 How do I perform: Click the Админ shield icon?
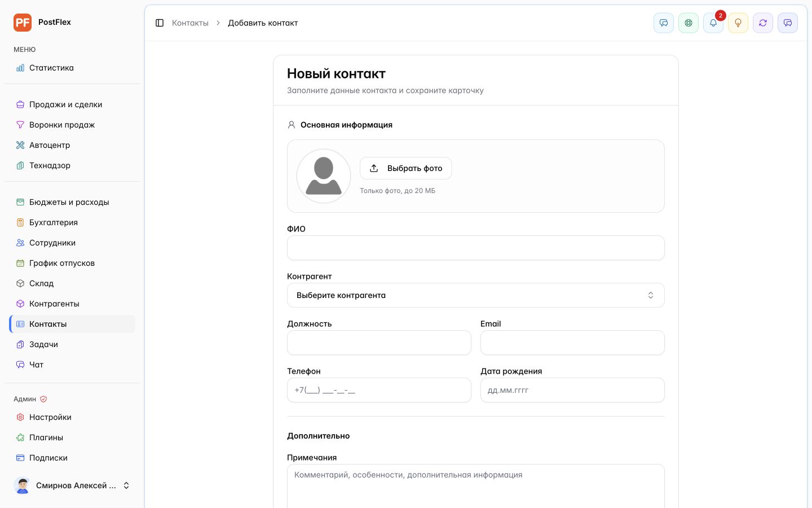43,399
